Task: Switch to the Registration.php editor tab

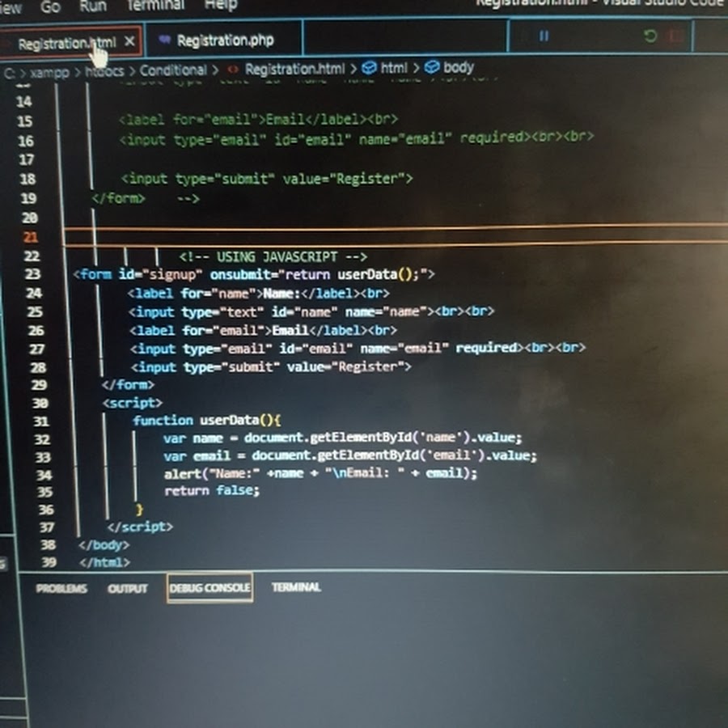Action: point(224,40)
